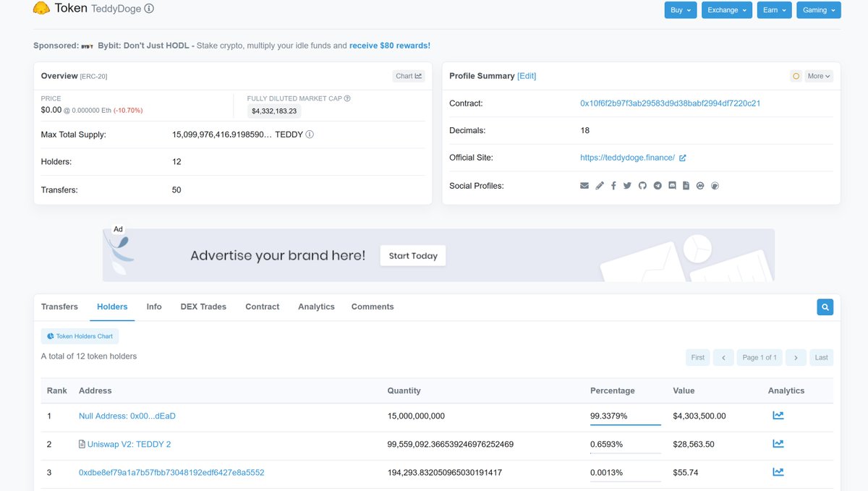Click the 0.0013% percentage bar
The image size is (868, 491).
tap(626, 481)
